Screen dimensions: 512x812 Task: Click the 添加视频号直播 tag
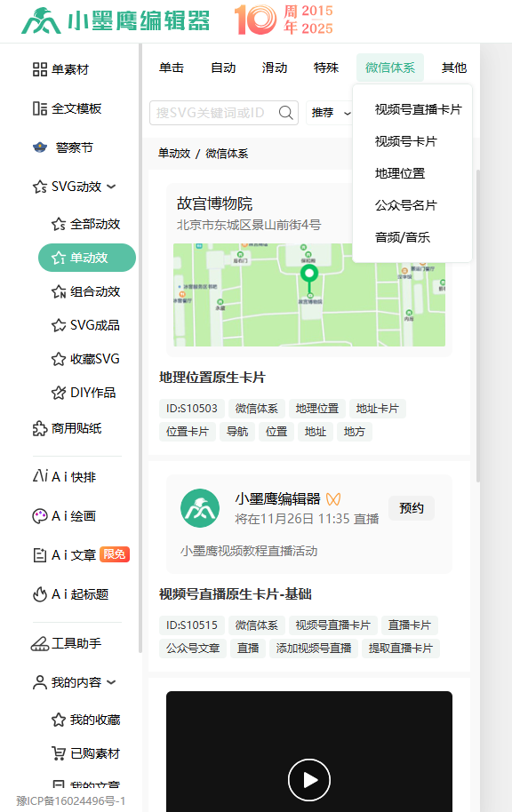(314, 648)
